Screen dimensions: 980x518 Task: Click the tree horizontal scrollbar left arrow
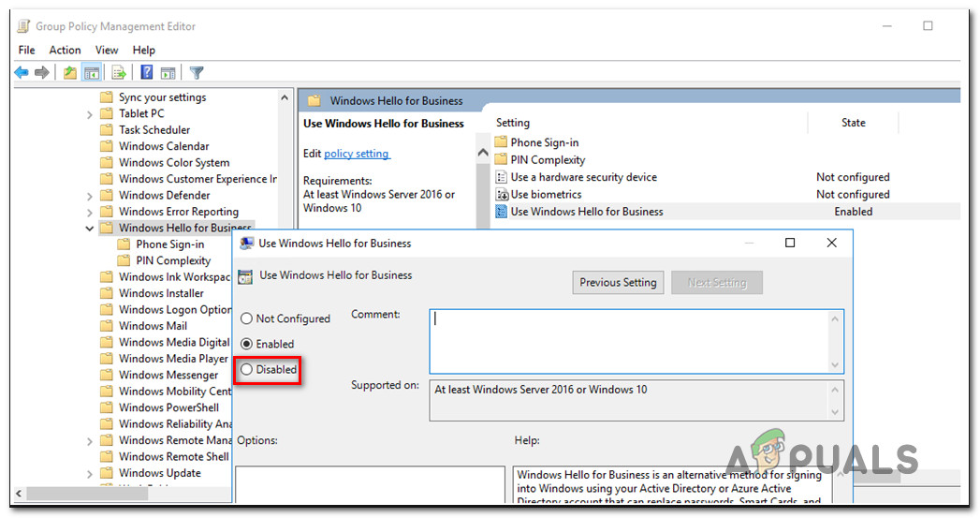tap(18, 493)
